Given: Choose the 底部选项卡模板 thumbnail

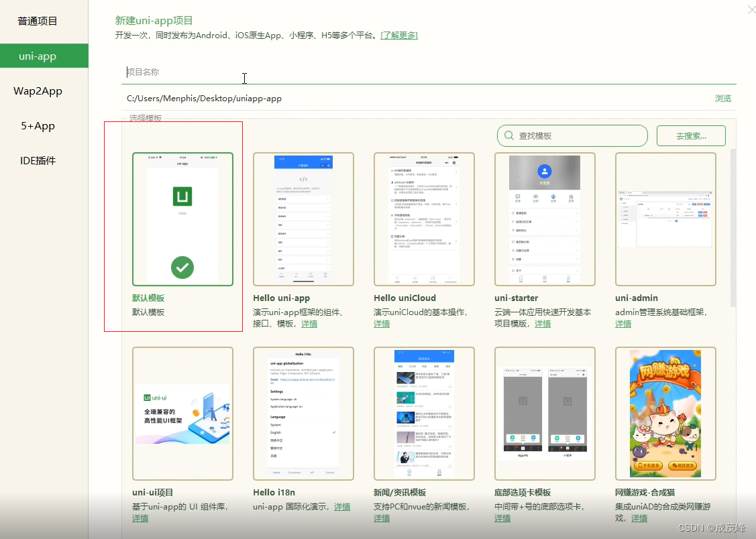Looking at the screenshot, I should [545, 414].
